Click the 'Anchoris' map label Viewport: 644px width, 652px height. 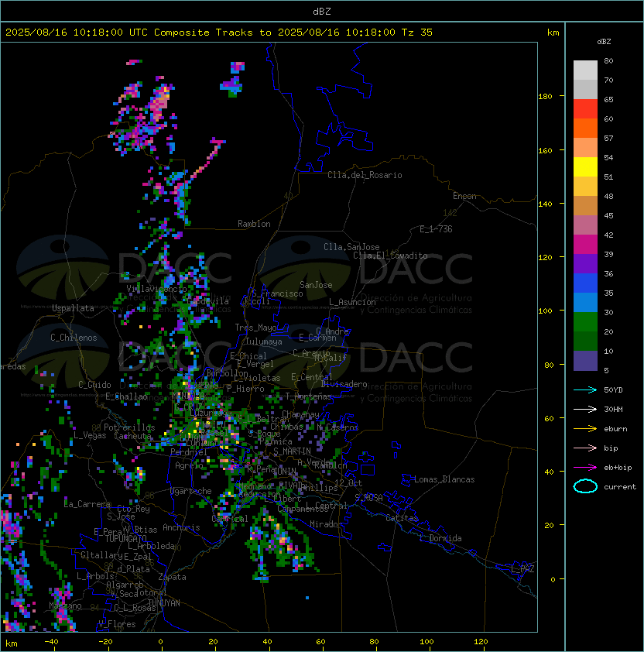(x=181, y=527)
